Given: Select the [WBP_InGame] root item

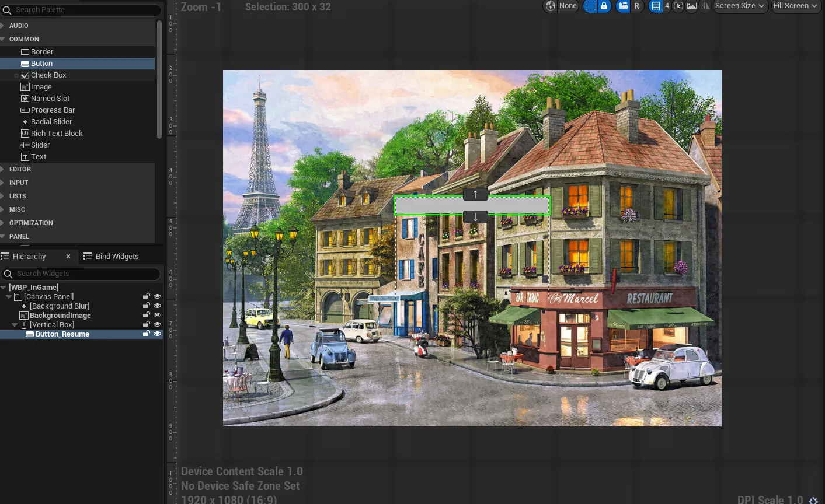Looking at the screenshot, I should pos(34,288).
